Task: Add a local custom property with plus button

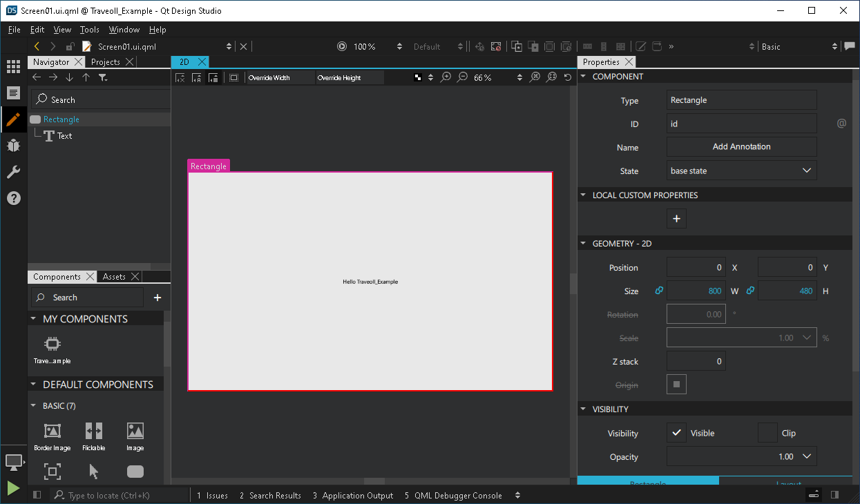Action: 676,218
